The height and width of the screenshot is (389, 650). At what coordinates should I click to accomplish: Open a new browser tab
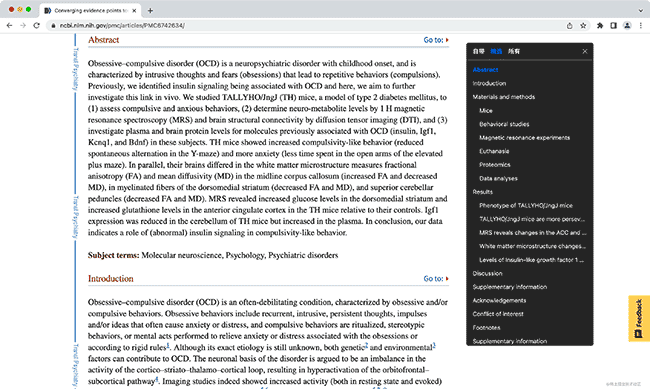[150, 11]
